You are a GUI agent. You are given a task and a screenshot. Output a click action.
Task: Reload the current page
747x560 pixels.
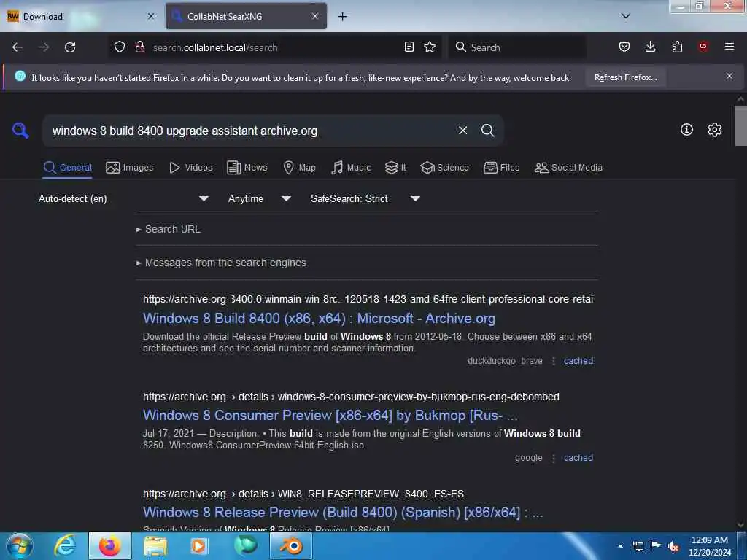(x=70, y=47)
